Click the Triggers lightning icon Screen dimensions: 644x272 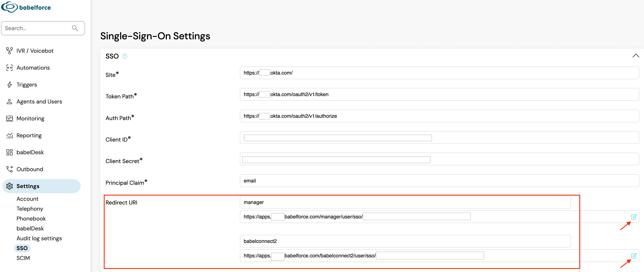10,85
